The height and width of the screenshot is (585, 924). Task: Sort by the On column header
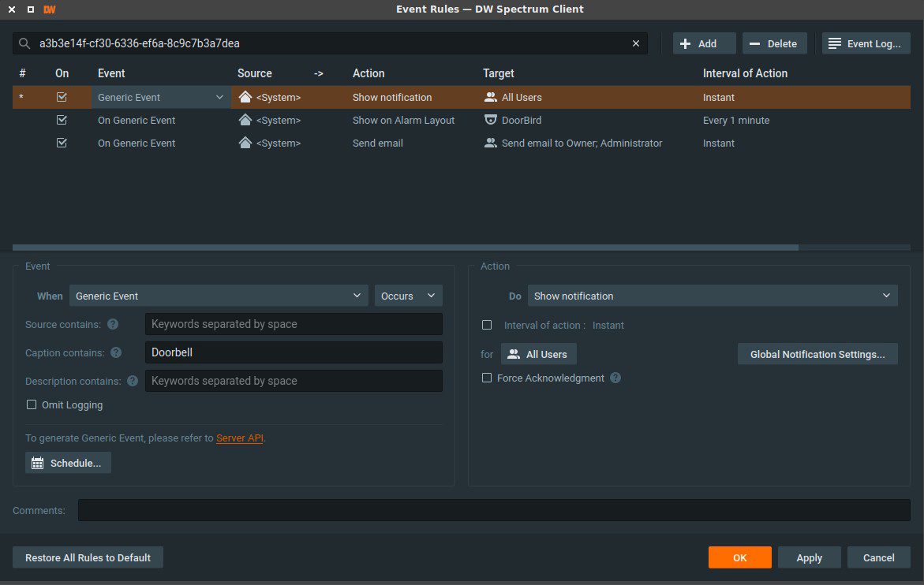point(62,73)
